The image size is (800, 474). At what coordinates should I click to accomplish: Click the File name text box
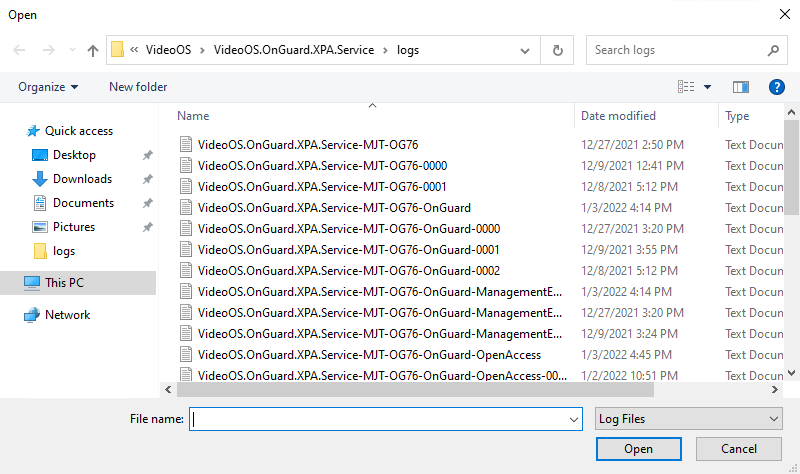(x=379, y=419)
